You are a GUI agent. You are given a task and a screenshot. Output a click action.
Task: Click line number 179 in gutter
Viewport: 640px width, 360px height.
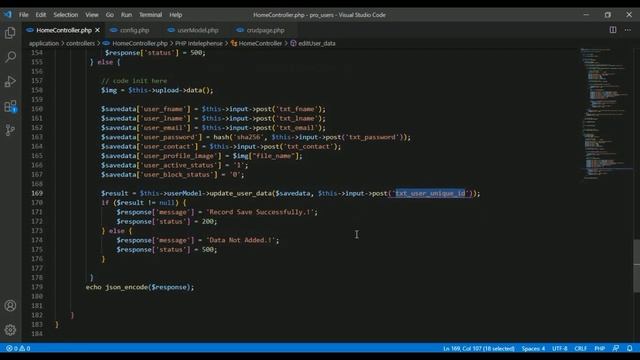[x=37, y=287]
